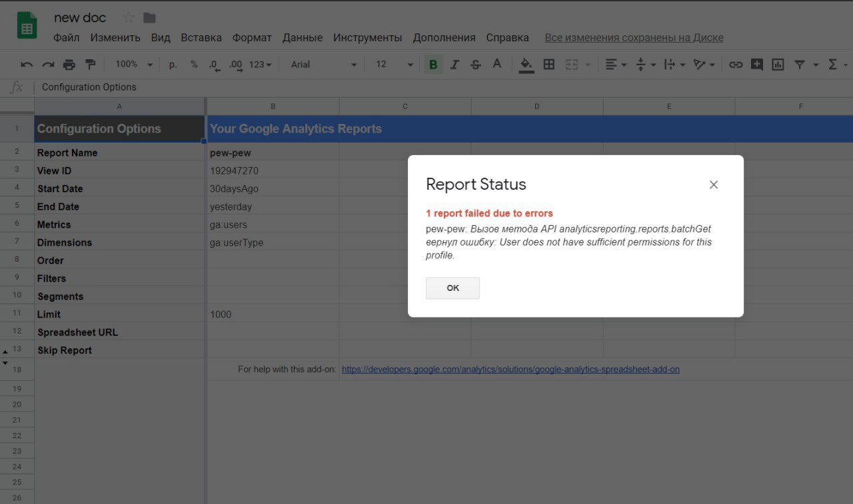Screen dimensions: 853x504
Task: Click the insert chart icon
Action: [x=778, y=65]
